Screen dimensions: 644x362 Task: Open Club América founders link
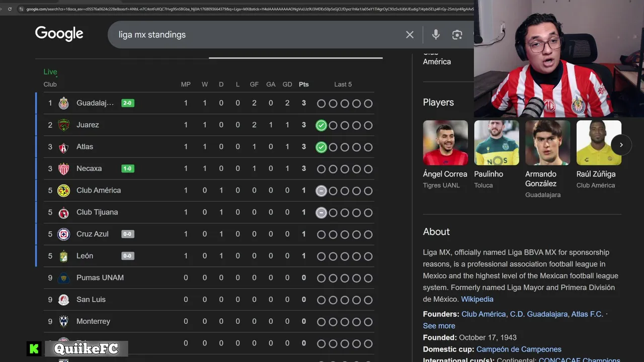coord(484,314)
